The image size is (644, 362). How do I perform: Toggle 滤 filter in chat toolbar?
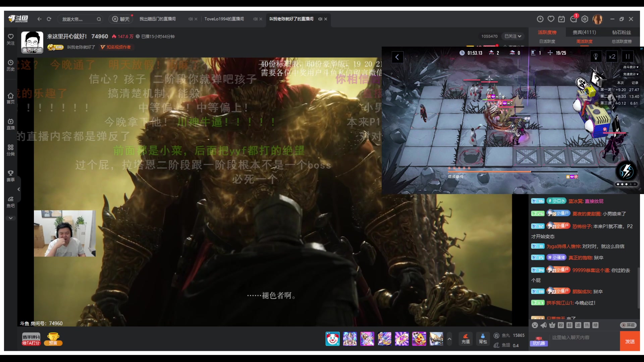click(578, 325)
